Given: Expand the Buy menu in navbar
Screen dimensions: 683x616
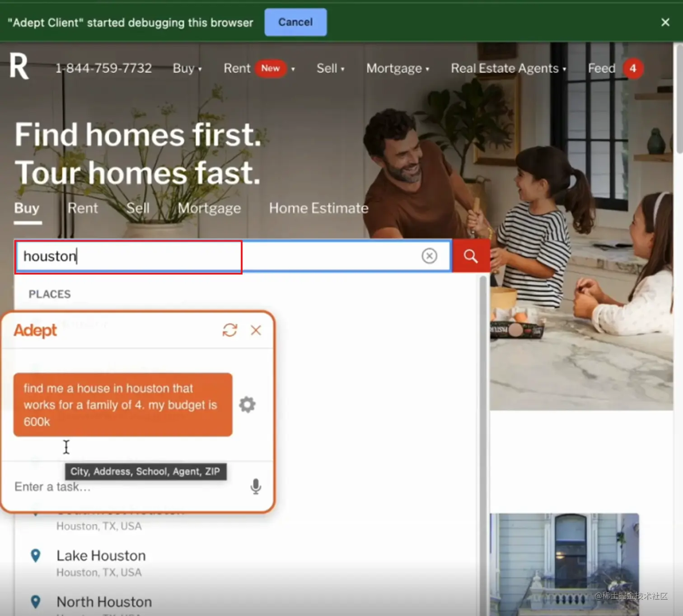Looking at the screenshot, I should pos(187,68).
